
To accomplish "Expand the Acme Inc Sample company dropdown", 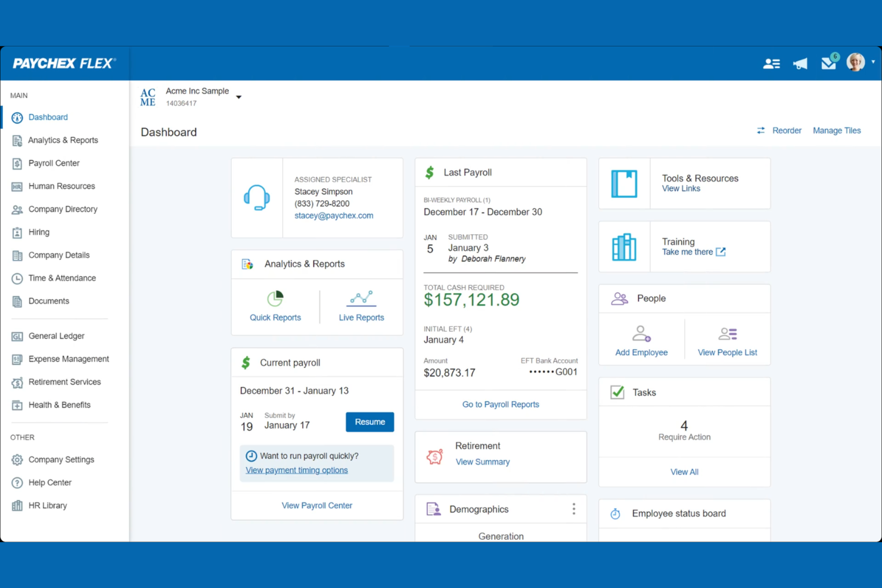I will tap(238, 97).
